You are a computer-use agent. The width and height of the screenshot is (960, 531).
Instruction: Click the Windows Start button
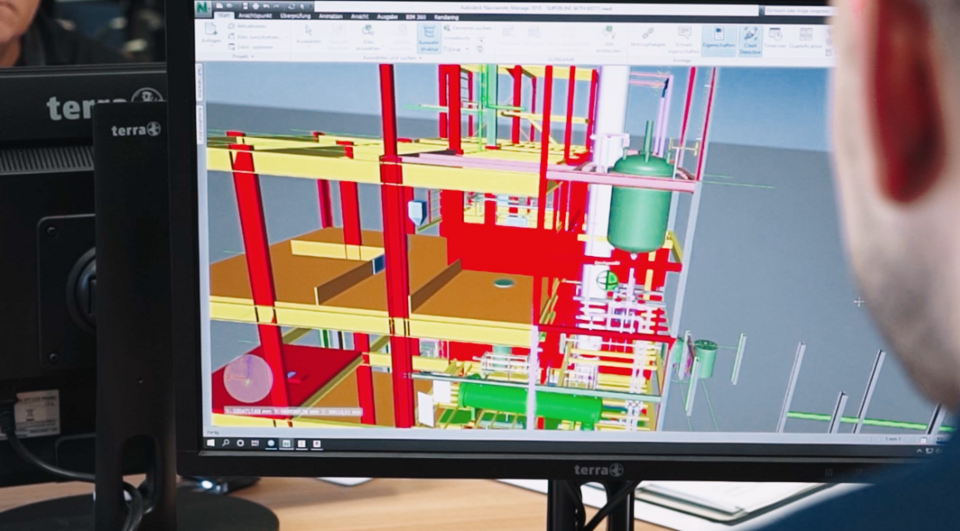point(211,440)
